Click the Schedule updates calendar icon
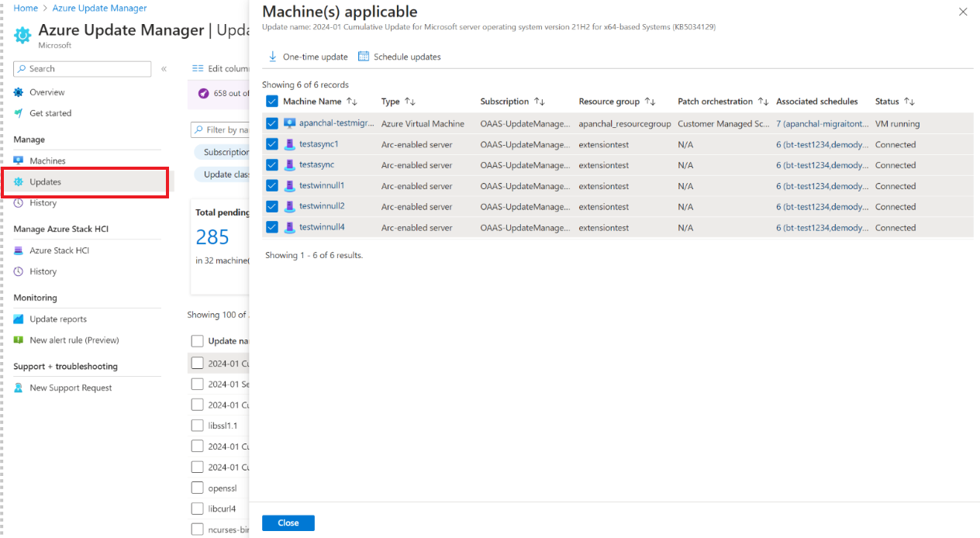Image resolution: width=980 pixels, height=538 pixels. pos(364,57)
